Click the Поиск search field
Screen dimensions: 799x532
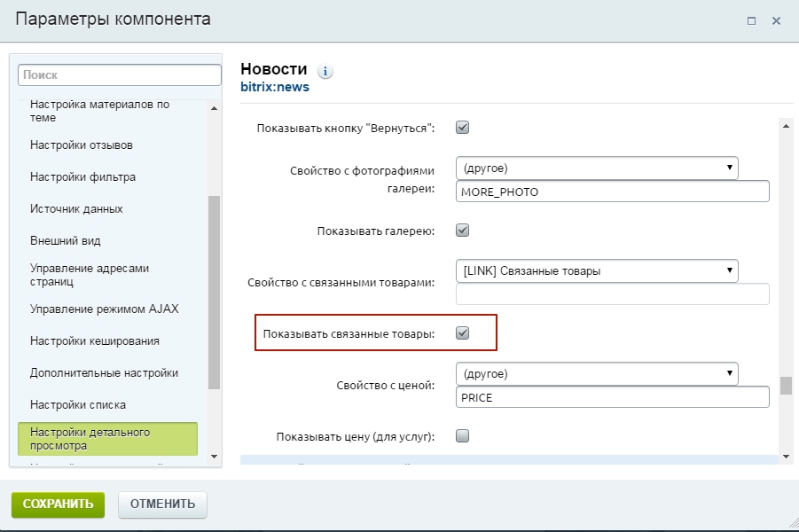(119, 75)
